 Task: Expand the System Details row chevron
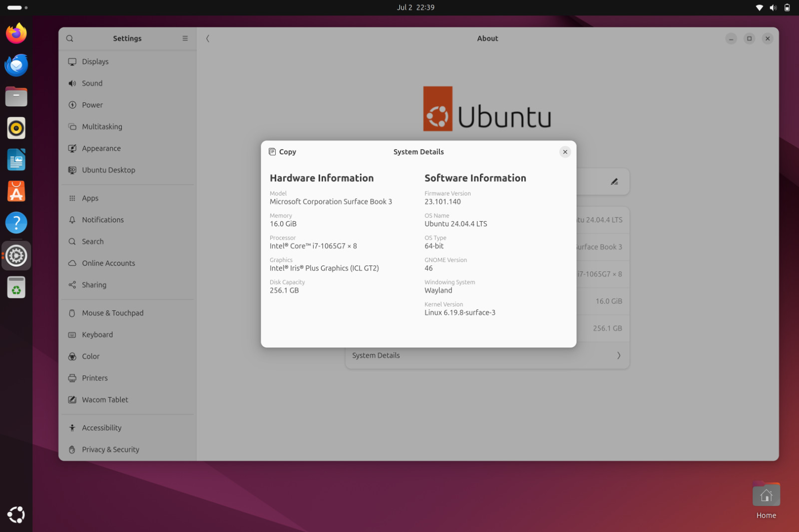[619, 355]
